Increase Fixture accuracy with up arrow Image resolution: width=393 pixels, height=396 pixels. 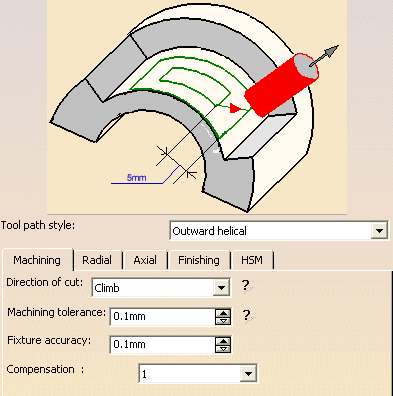click(223, 341)
